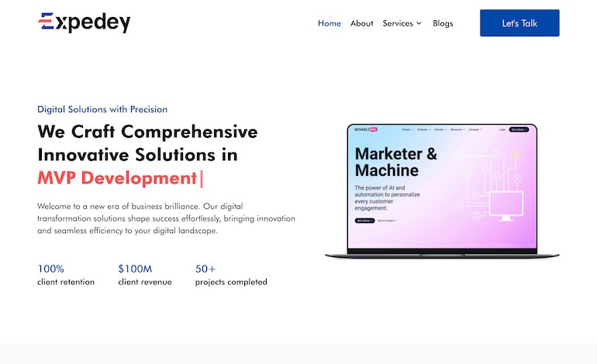The image size is (597, 364).
Task: Click the Expedey logo
Action: click(84, 22)
